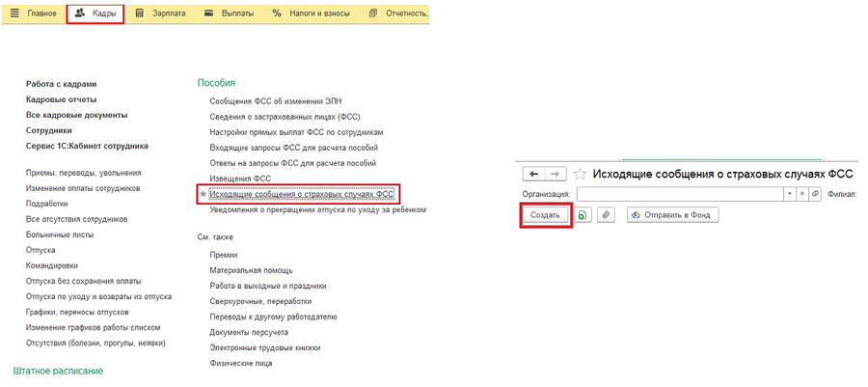Open the Штатное расписание section heading
Image resolution: width=868 pixels, height=387 pixels.
(58, 371)
